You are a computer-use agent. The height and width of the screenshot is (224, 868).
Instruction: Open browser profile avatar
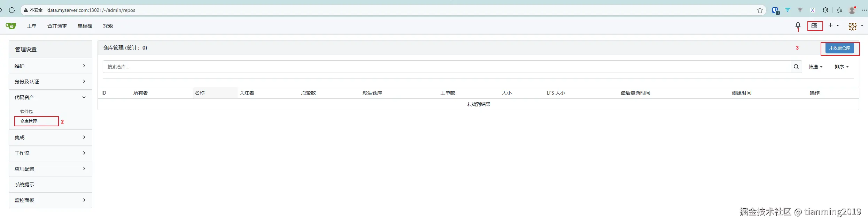coord(852,10)
